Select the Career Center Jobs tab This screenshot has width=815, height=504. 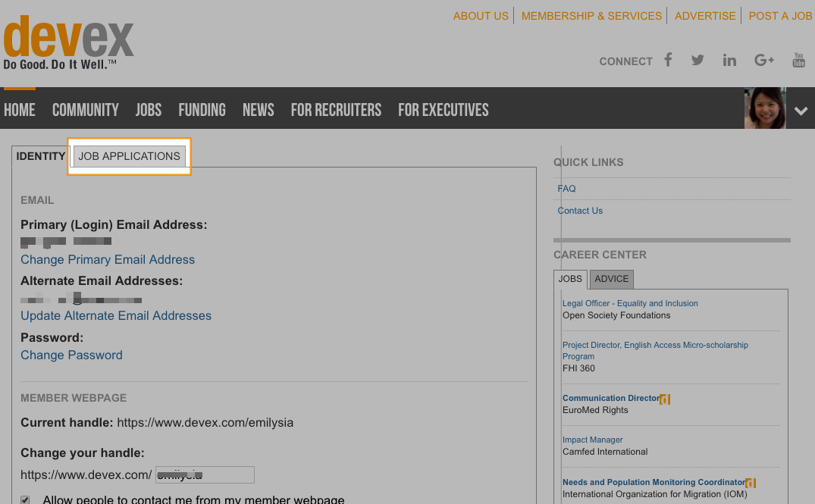570,279
